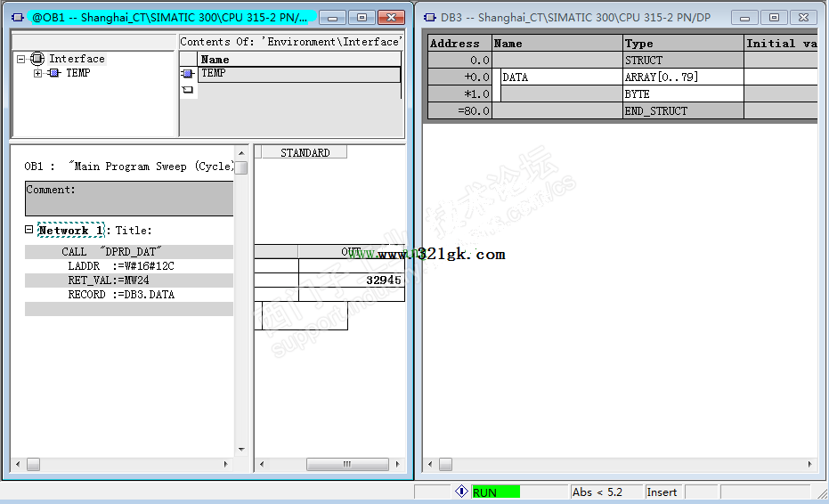The image size is (829, 504).
Task: Click the Interface environment icon
Action: [37, 59]
